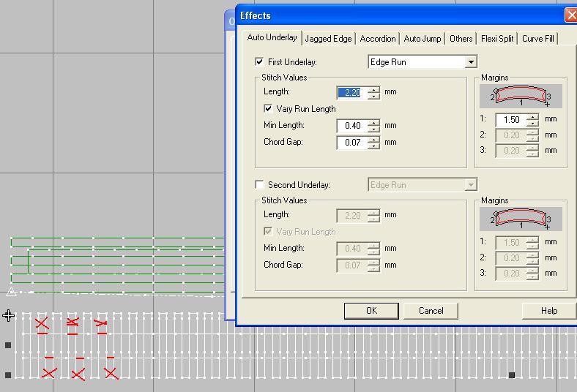Viewport: 577px width, 392px height.
Task: Open Help for the Effects dialog
Action: pyautogui.click(x=549, y=311)
